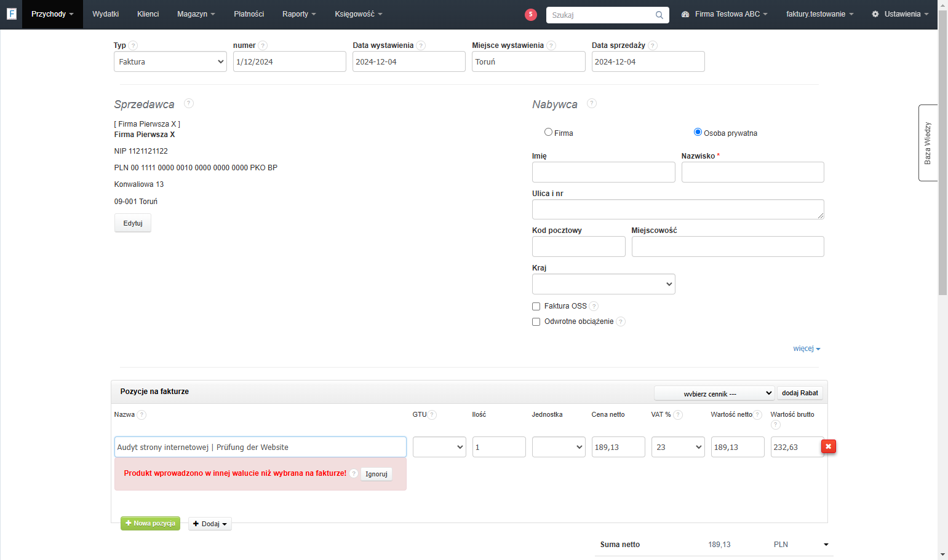This screenshot has width=948, height=560.
Task: Click the green Nowa pozycja button
Action: [150, 523]
